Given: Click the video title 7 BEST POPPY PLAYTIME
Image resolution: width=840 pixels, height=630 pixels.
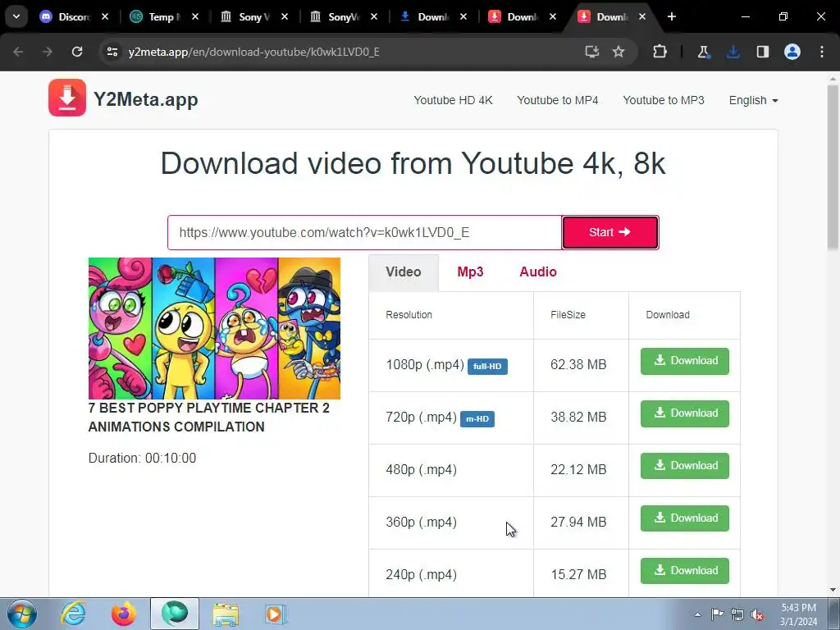Looking at the screenshot, I should tap(209, 418).
